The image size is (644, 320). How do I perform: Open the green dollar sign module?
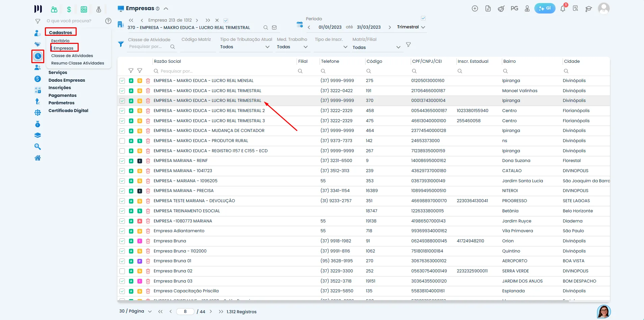click(x=69, y=9)
